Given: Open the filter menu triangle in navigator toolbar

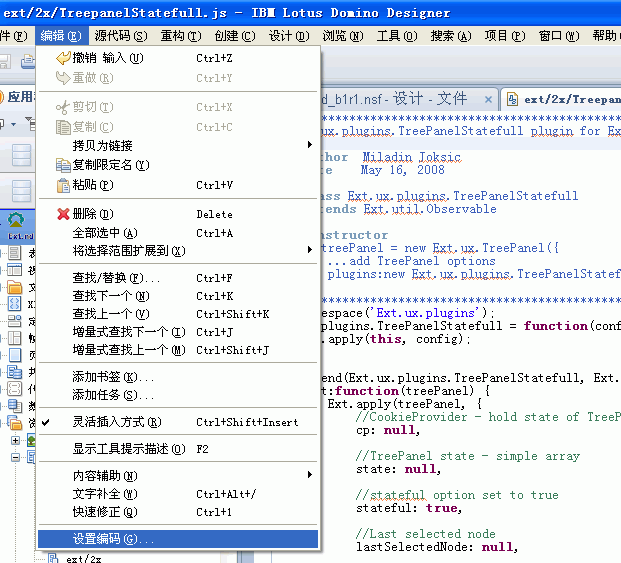Looking at the screenshot, I should pos(29,118).
